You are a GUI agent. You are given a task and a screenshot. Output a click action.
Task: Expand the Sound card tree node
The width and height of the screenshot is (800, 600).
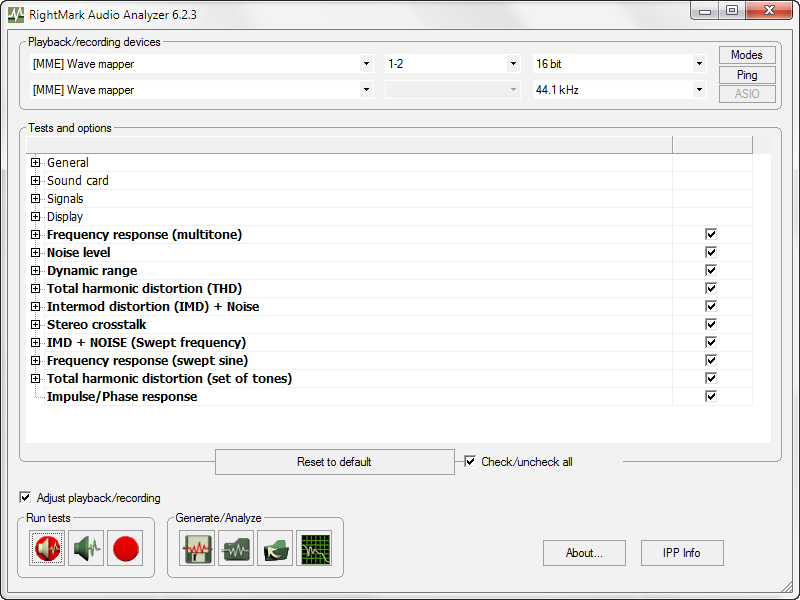click(x=35, y=181)
